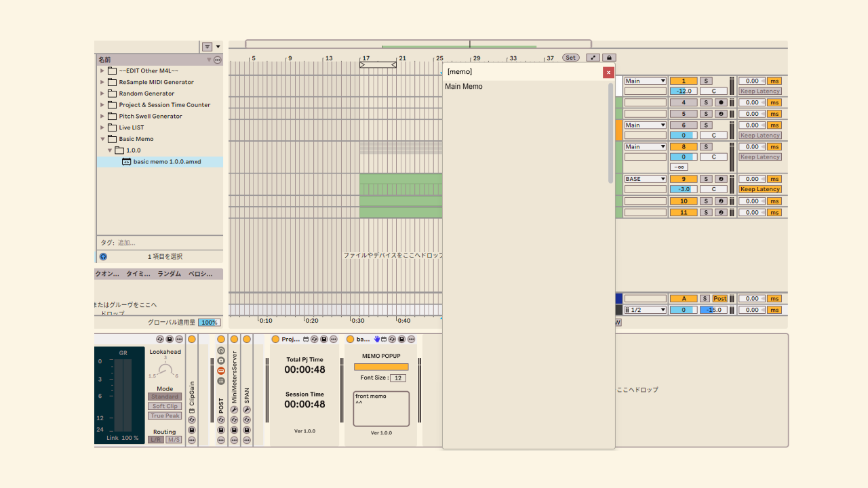Viewport: 868px width, 488px height.
Task: Expand Project & Session Time Counter folder
Action: coord(102,105)
